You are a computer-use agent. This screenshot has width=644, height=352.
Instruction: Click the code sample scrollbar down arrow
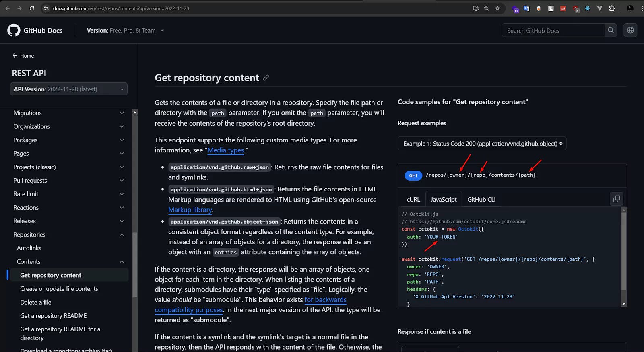click(624, 304)
